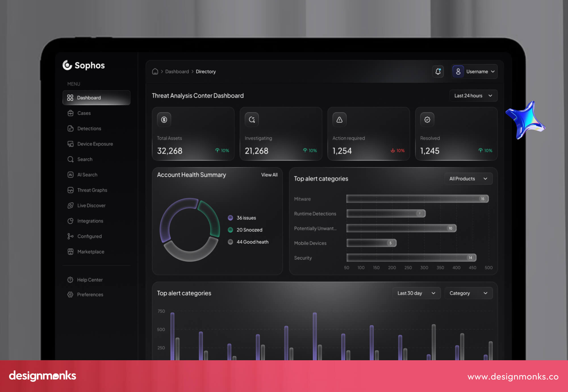Open the Device Exposure panel

[x=95, y=144]
